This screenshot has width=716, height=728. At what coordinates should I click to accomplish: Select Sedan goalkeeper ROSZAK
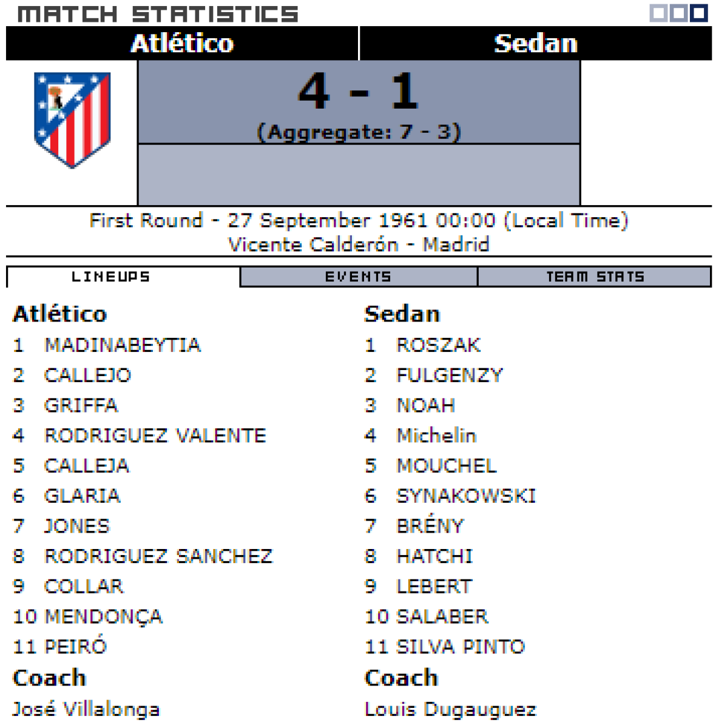[x=438, y=345]
